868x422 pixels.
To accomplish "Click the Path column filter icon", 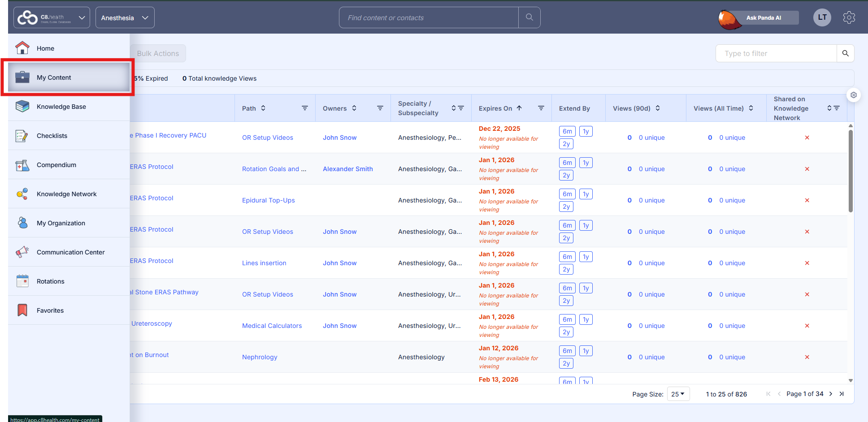I will click(305, 108).
